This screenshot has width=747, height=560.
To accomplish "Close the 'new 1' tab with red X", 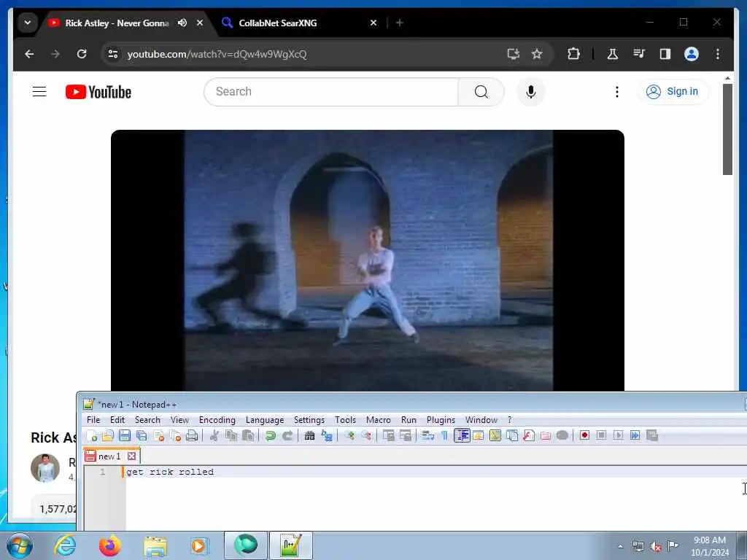I will (131, 456).
